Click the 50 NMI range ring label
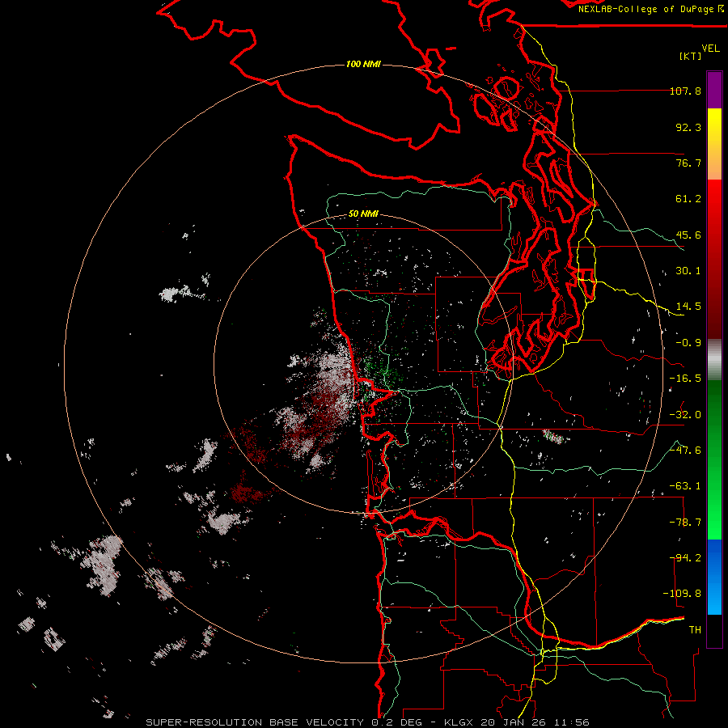 tap(363, 214)
